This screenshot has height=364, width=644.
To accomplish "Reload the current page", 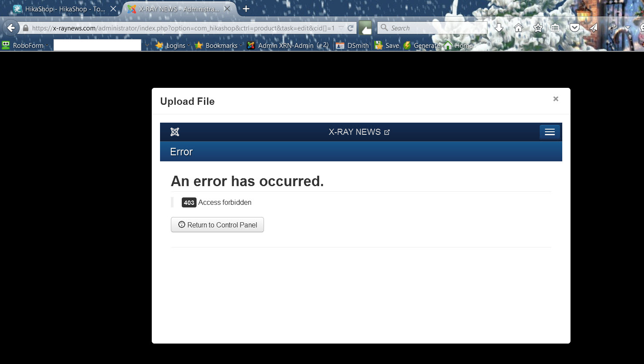I will click(350, 28).
